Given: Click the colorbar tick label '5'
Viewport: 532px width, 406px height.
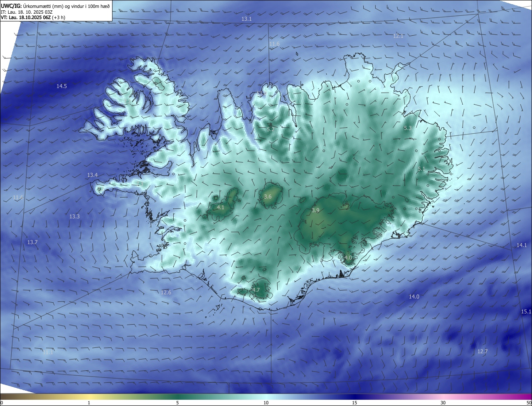Looking at the screenshot, I should [177, 403].
